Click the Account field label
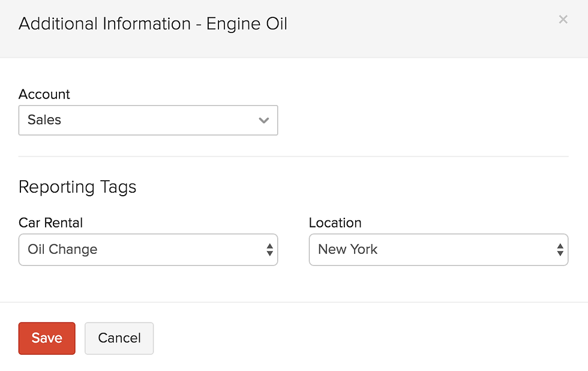 [x=44, y=94]
